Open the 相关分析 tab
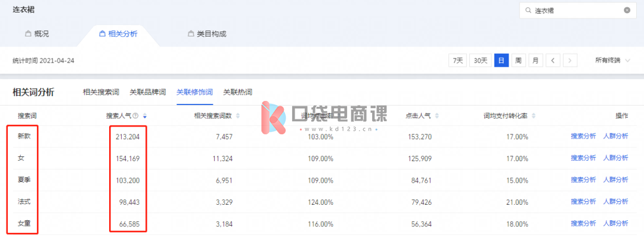Image resolution: width=644 pixels, height=237 pixels. (118, 34)
